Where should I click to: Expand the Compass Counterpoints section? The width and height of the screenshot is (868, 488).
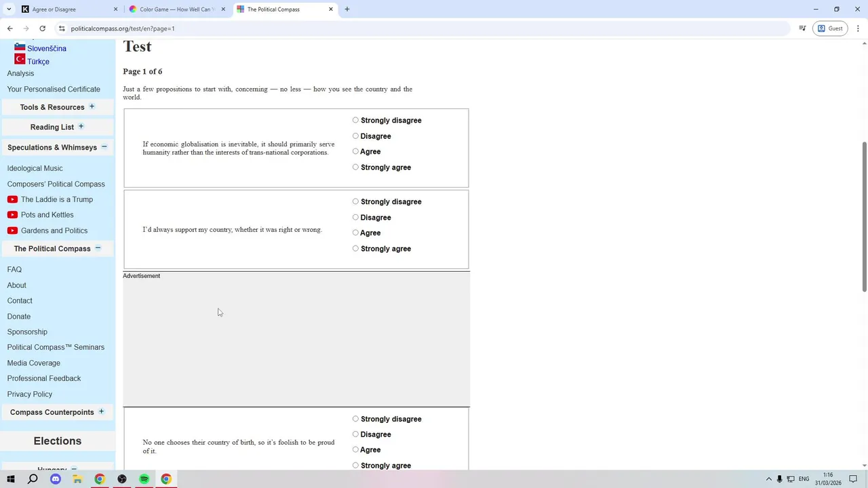101,411
